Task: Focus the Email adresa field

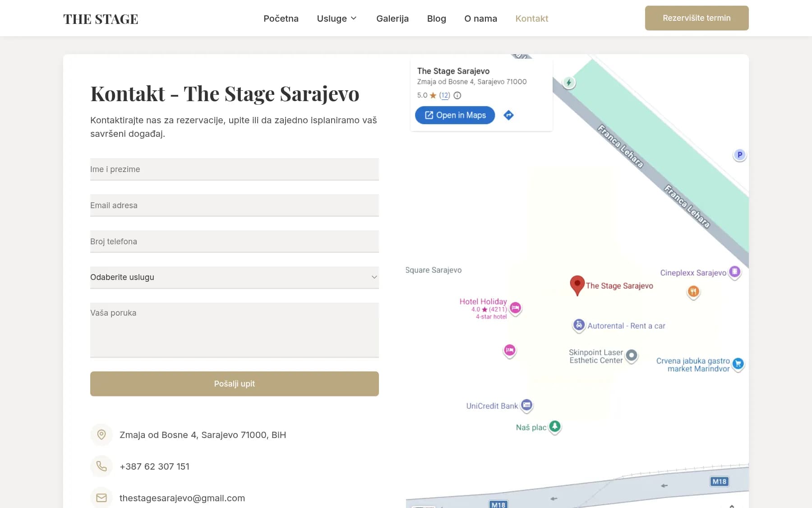Action: tap(235, 205)
